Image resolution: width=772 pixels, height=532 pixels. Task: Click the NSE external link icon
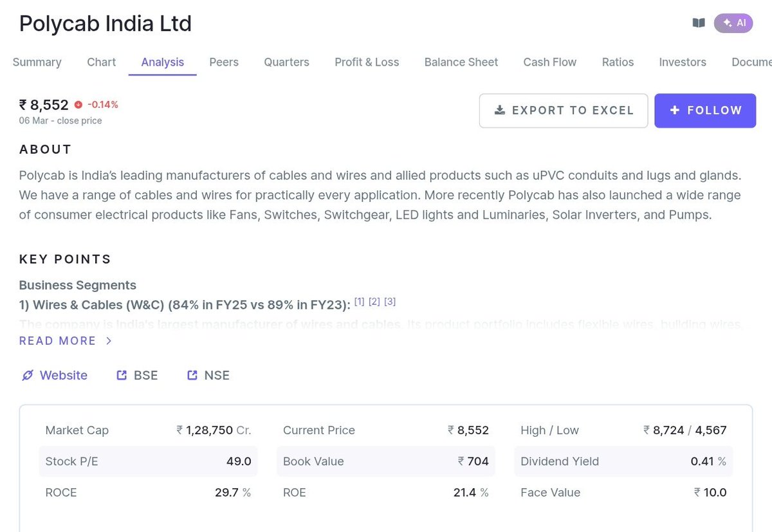pyautogui.click(x=192, y=375)
